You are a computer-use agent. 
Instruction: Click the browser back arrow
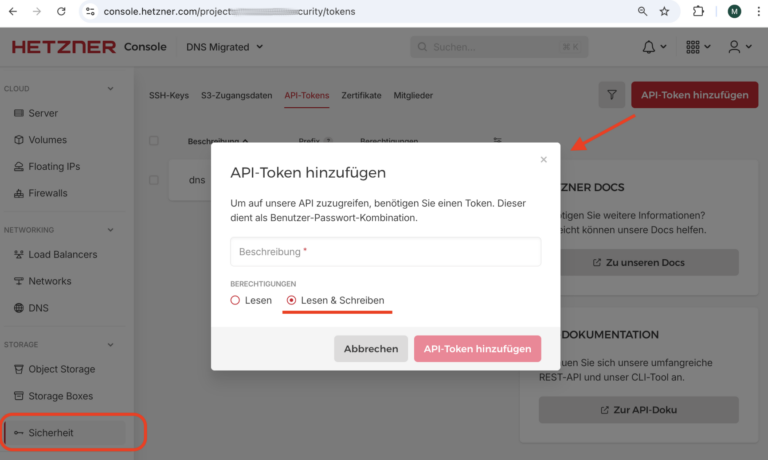click(13, 11)
